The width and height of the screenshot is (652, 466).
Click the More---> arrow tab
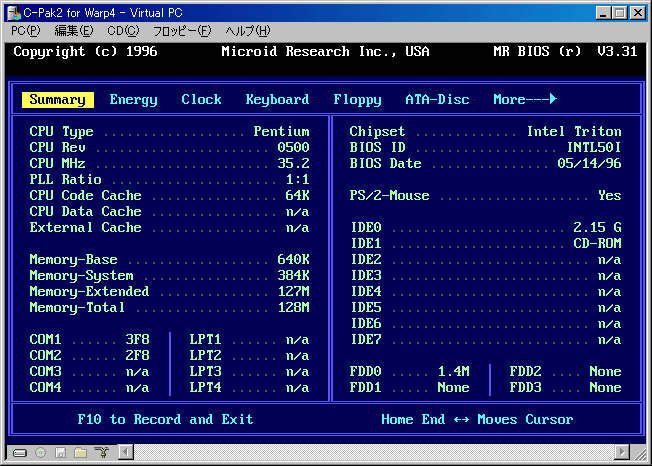[525, 99]
